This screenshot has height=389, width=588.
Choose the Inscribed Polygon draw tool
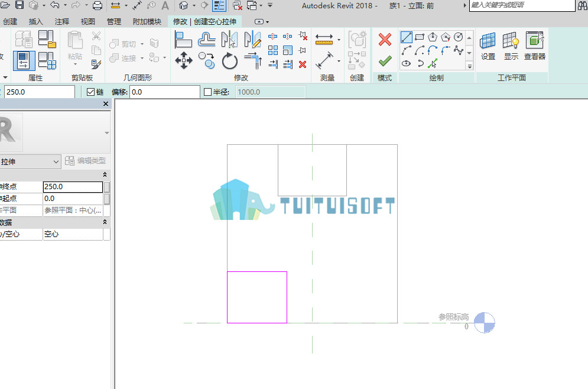(x=433, y=37)
